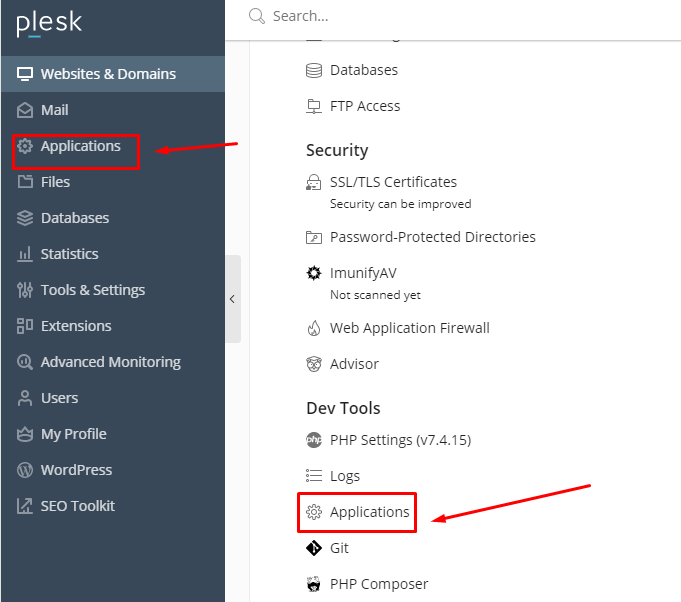This screenshot has height=602, width=681.
Task: Open Users sidebar item
Action: click(x=113, y=398)
